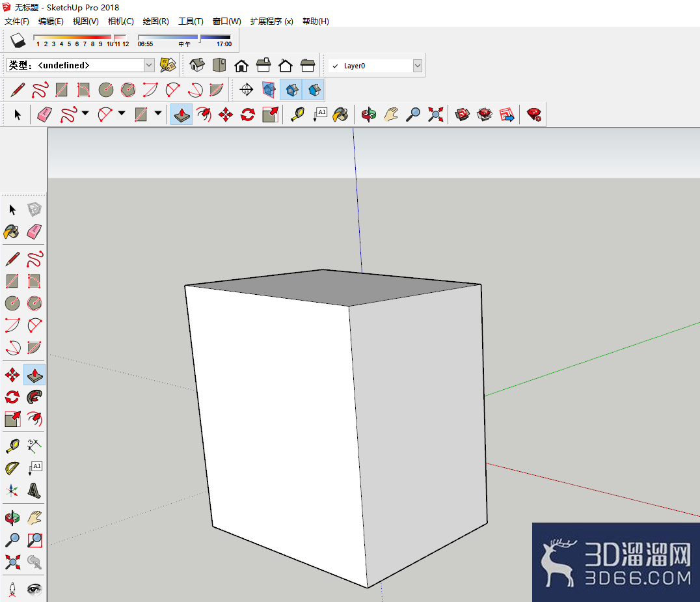Select the Pie tool in left palette
700x602 pixels.
[x=34, y=348]
